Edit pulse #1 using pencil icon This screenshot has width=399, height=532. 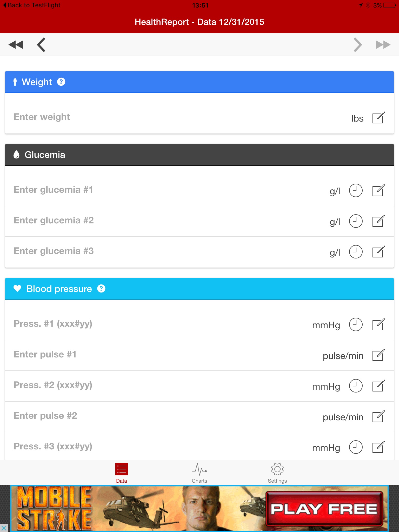tap(378, 355)
